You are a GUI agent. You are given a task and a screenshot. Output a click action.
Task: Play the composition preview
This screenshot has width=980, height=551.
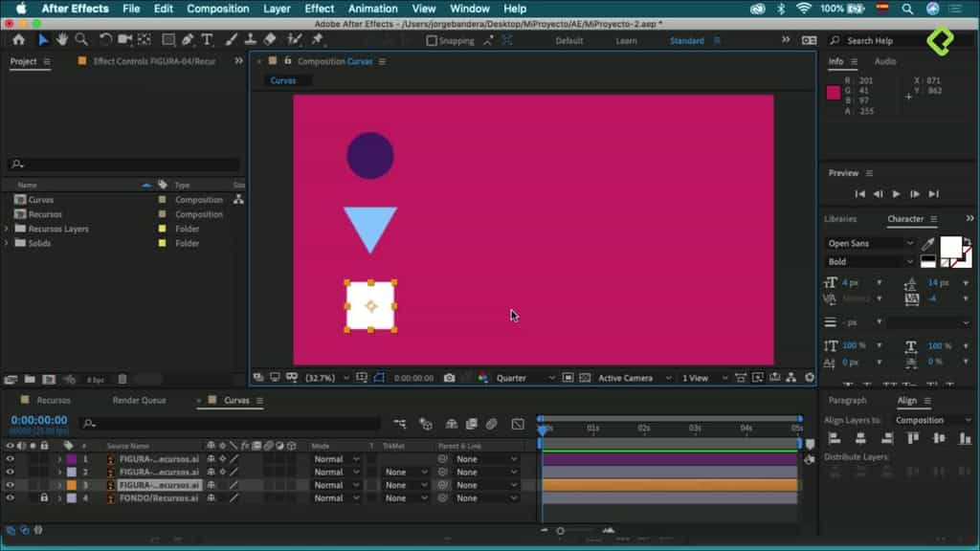(x=896, y=194)
